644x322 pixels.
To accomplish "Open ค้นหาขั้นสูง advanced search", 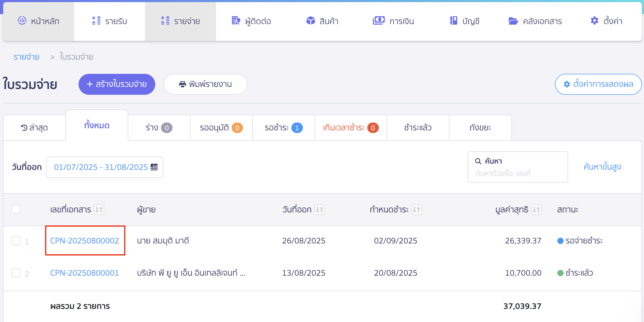I will [602, 167].
